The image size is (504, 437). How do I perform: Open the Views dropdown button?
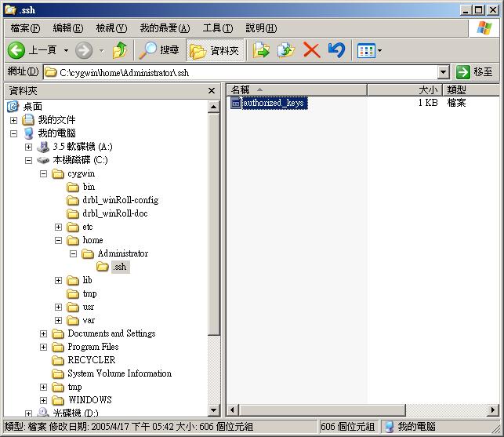coord(369,50)
